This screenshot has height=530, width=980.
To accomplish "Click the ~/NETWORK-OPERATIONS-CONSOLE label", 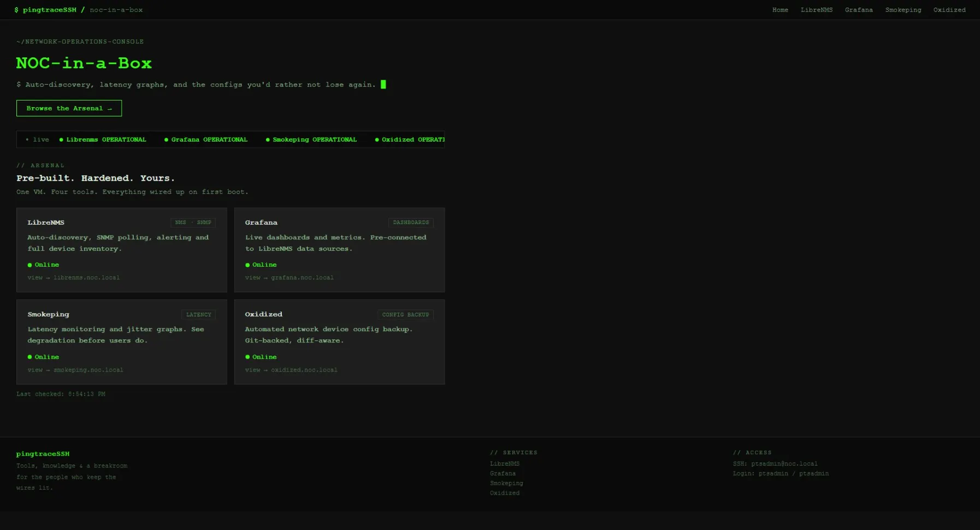I will tap(80, 42).
